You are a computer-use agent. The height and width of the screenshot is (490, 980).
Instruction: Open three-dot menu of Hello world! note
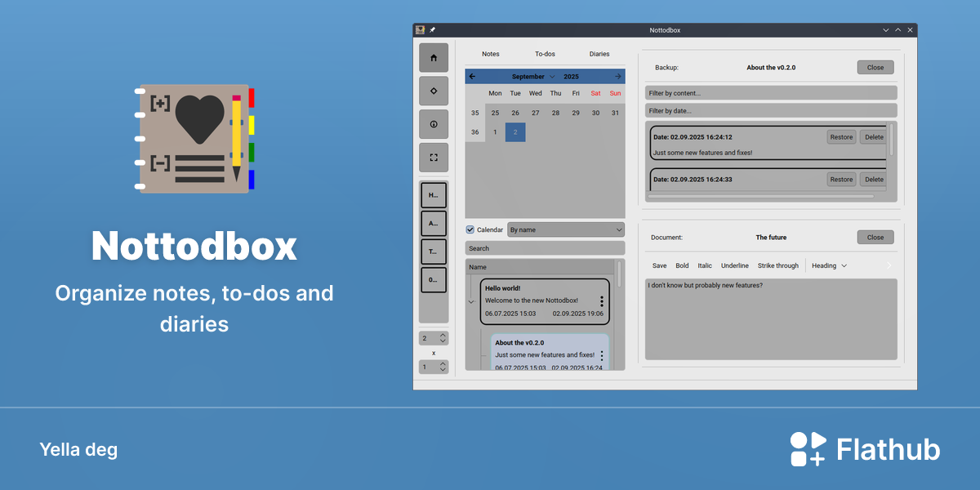[602, 301]
